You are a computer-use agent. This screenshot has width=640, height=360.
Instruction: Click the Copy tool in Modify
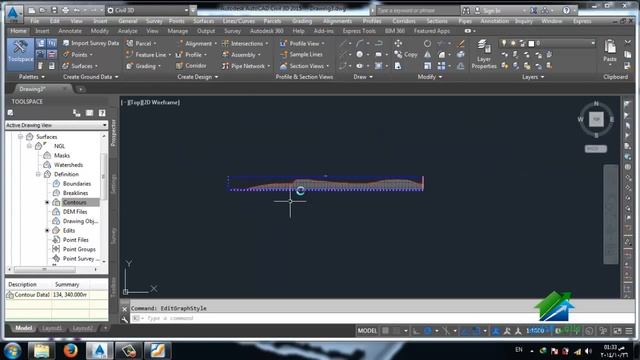point(406,54)
